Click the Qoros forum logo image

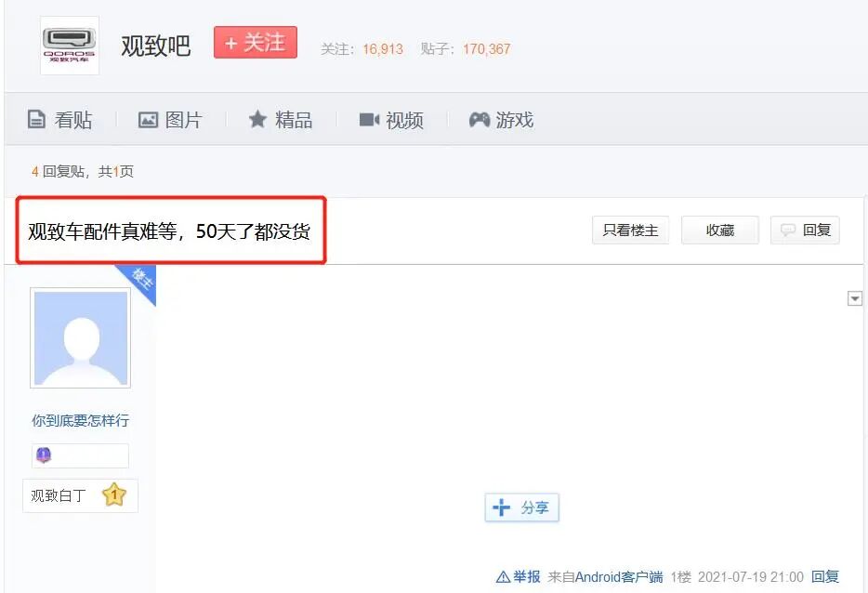[70, 46]
